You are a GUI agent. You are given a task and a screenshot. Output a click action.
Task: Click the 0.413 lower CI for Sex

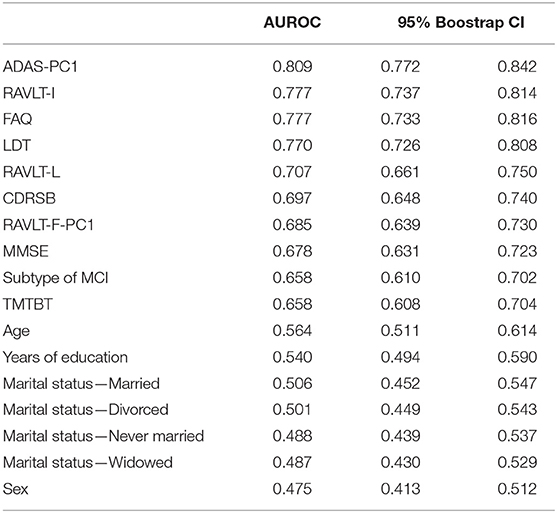400,489
